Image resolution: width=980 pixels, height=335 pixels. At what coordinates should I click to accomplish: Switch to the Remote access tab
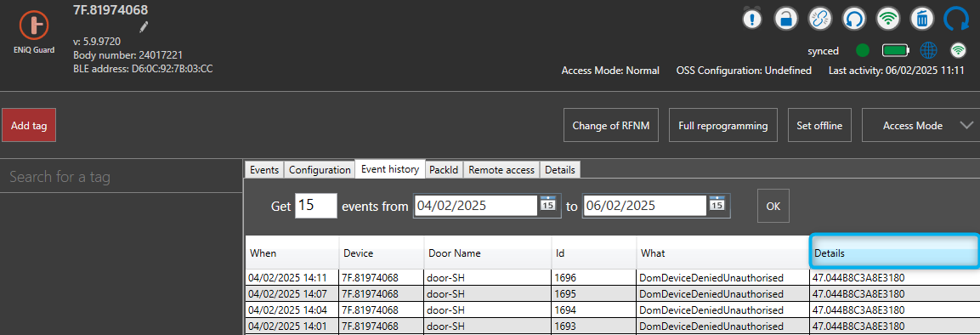point(501,169)
